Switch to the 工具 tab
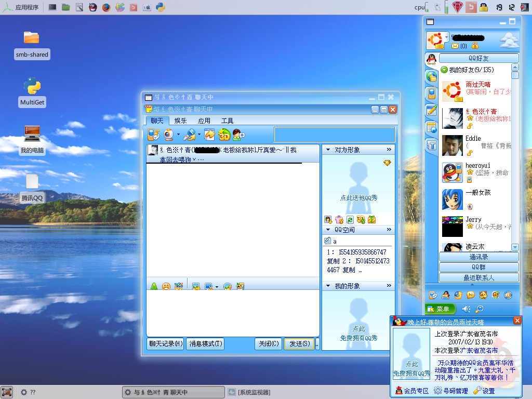 pos(227,121)
